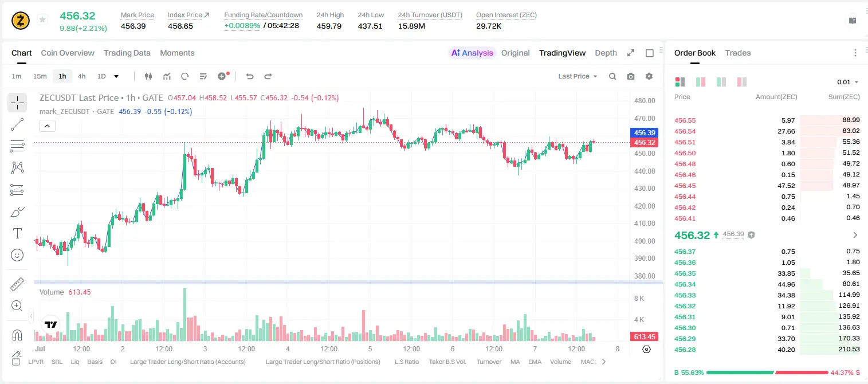Screen dimensions: 868x384
Task: Open chart settings gear icon
Action: [x=649, y=76]
